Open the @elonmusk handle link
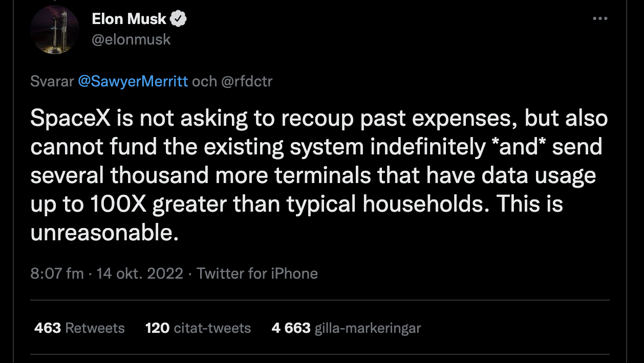The width and height of the screenshot is (644, 363). coord(131,39)
